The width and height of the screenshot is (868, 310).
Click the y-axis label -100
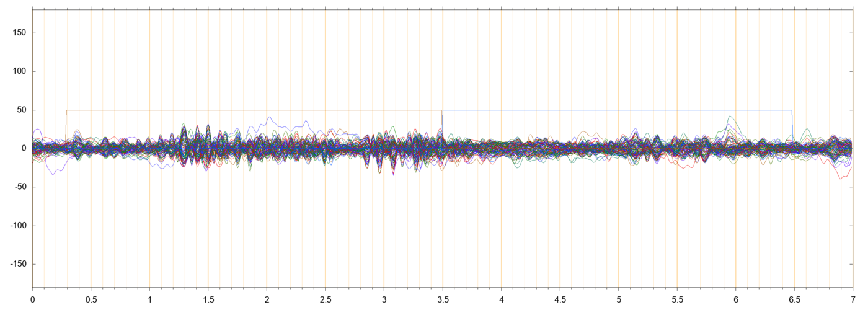point(19,225)
